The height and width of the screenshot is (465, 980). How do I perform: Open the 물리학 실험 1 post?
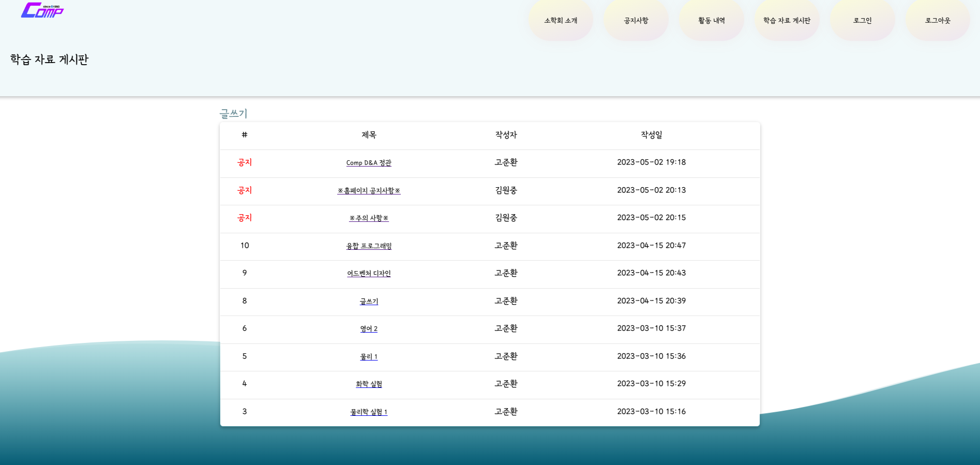pos(369,412)
